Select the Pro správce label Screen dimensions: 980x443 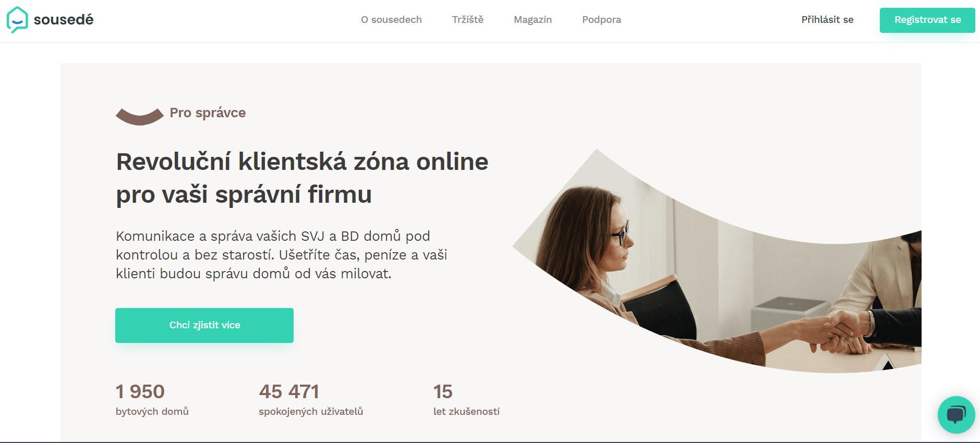pos(208,113)
